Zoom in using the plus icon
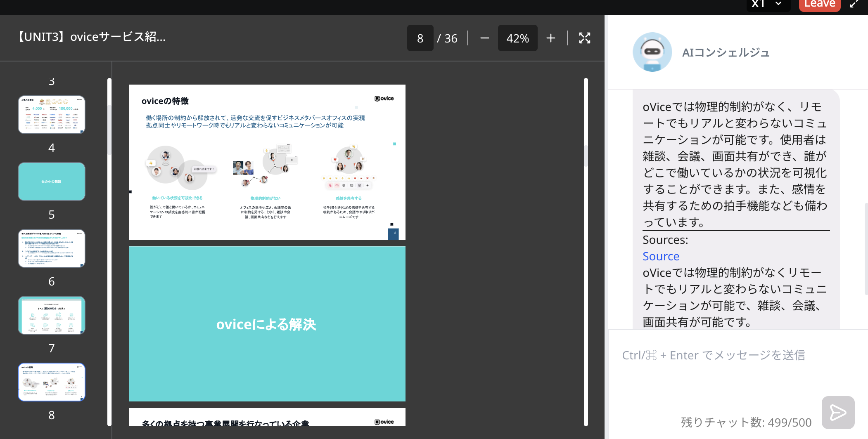The image size is (868, 439). 551,38
